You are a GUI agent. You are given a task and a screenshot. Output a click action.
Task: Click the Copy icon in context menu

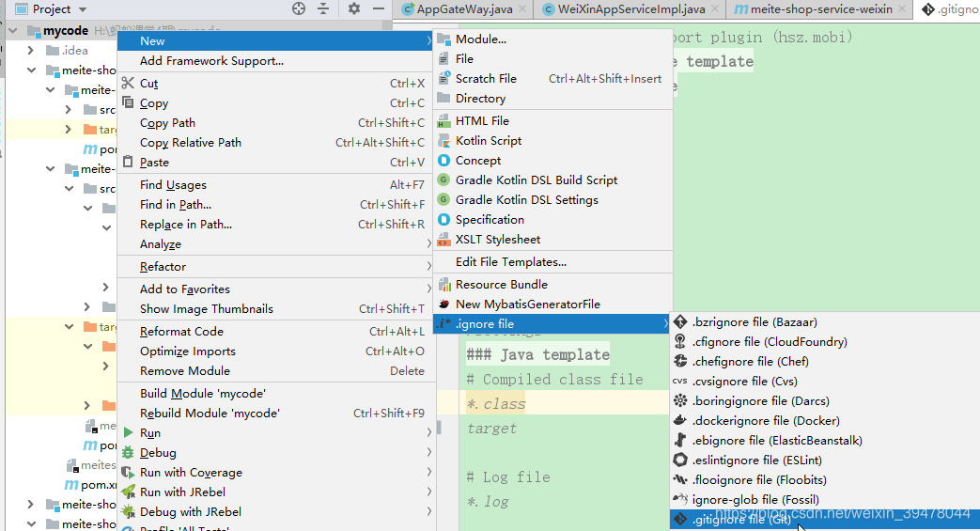128,102
